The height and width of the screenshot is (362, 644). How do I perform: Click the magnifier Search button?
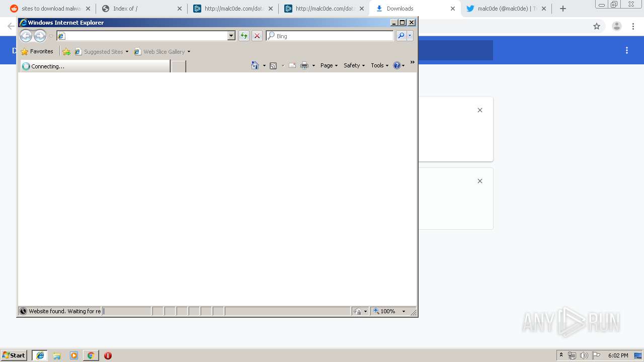(401, 36)
